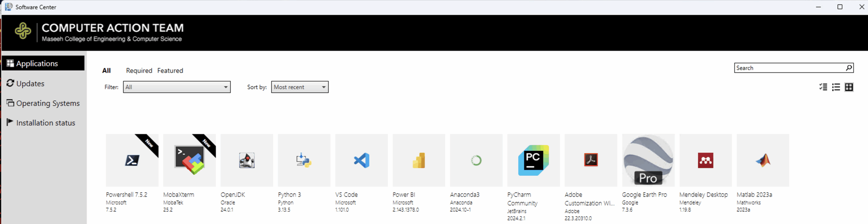Open the Matlab 2023a icon
The image size is (868, 224).
pos(763,160)
